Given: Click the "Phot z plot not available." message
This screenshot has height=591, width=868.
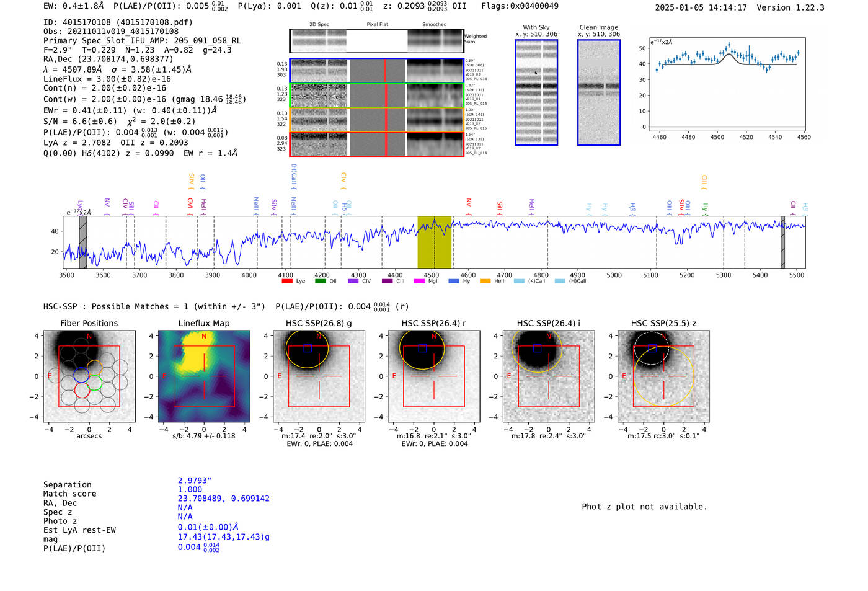Looking at the screenshot, I should click(x=644, y=507).
